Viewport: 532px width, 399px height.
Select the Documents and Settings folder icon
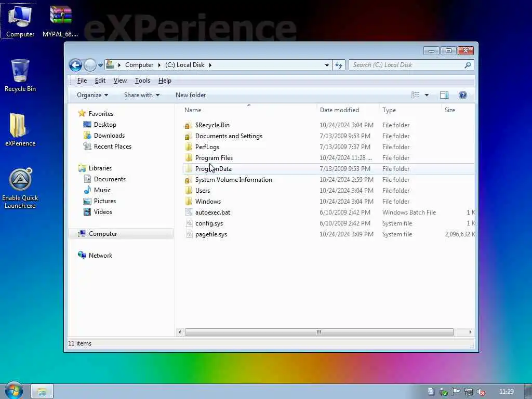[188, 137]
